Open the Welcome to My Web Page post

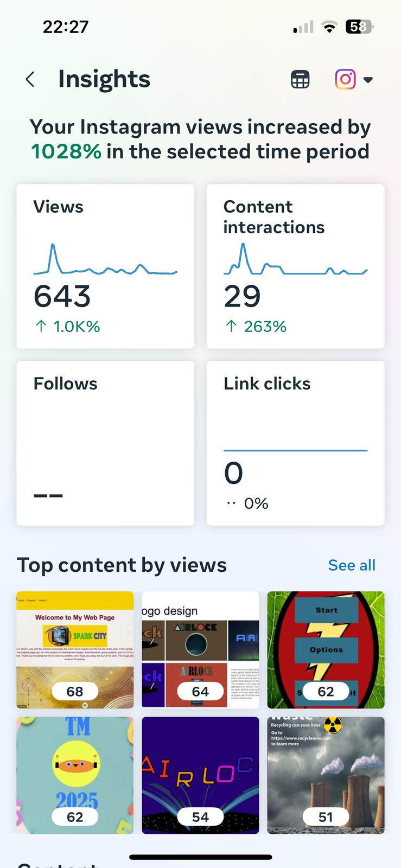75,649
